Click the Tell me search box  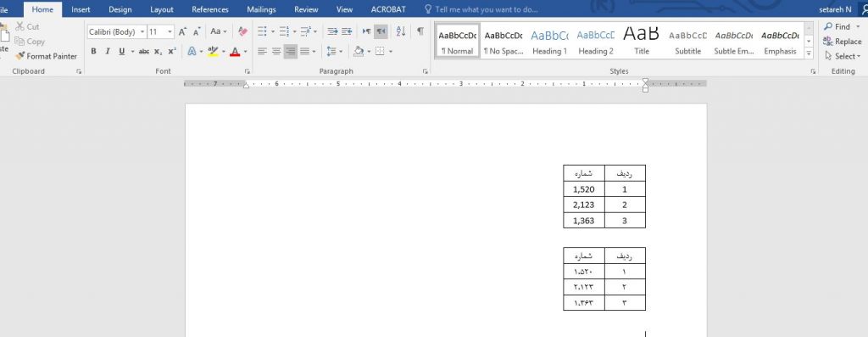pos(481,9)
